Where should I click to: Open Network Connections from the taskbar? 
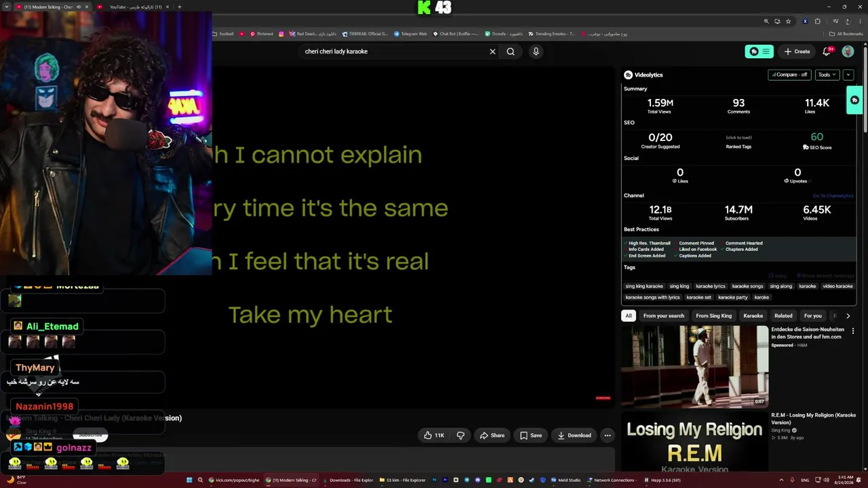611,480
